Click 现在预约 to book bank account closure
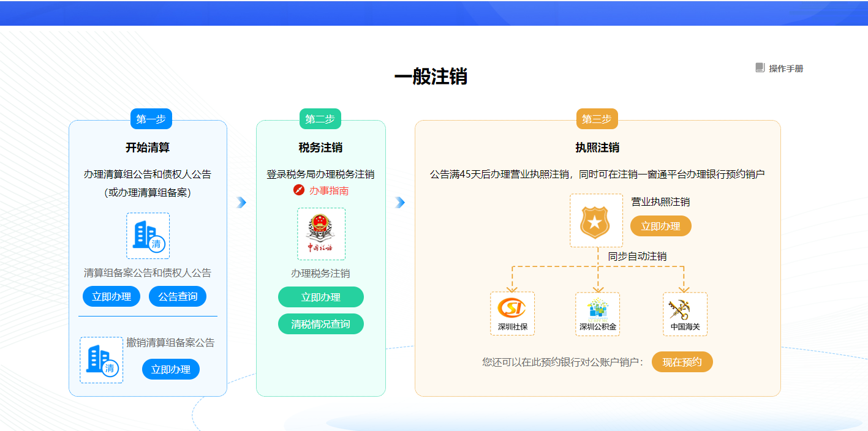This screenshot has height=431, width=868. (x=682, y=362)
